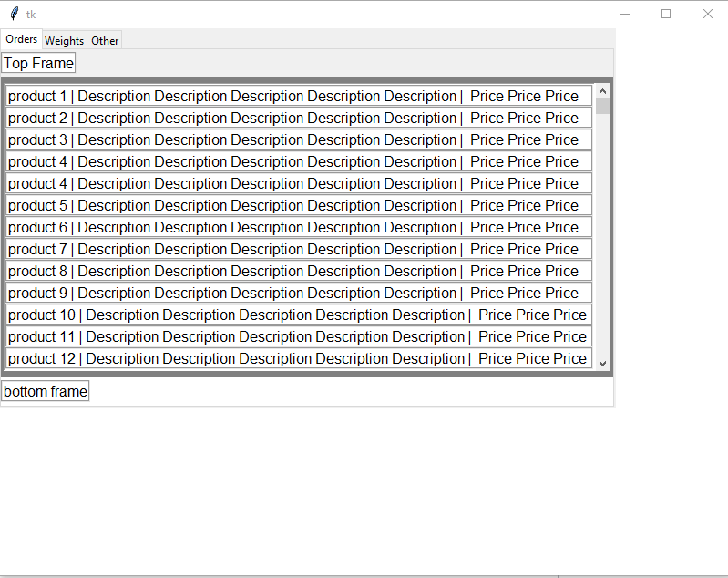
Task: Click the vertical scrollbar thumb
Action: tap(602, 106)
